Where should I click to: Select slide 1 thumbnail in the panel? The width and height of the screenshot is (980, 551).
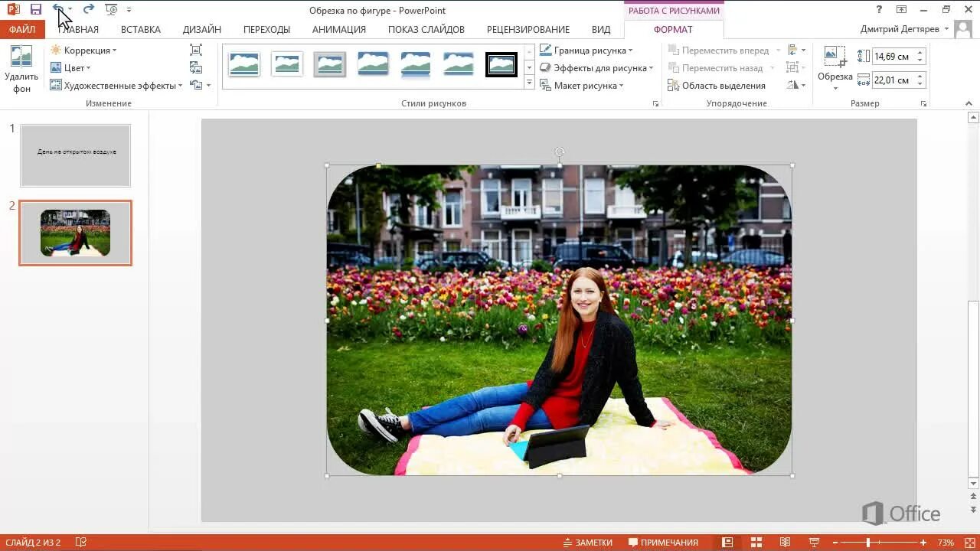coord(76,155)
